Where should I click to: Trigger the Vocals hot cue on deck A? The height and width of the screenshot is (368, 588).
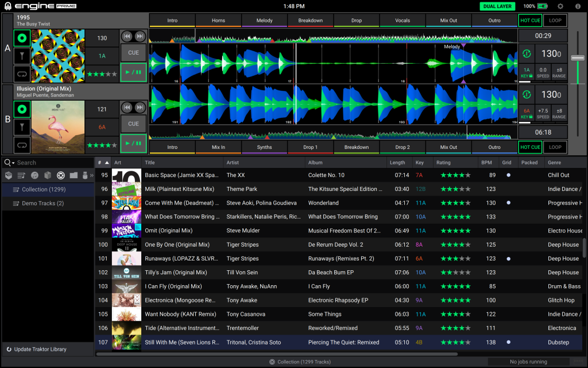click(403, 21)
